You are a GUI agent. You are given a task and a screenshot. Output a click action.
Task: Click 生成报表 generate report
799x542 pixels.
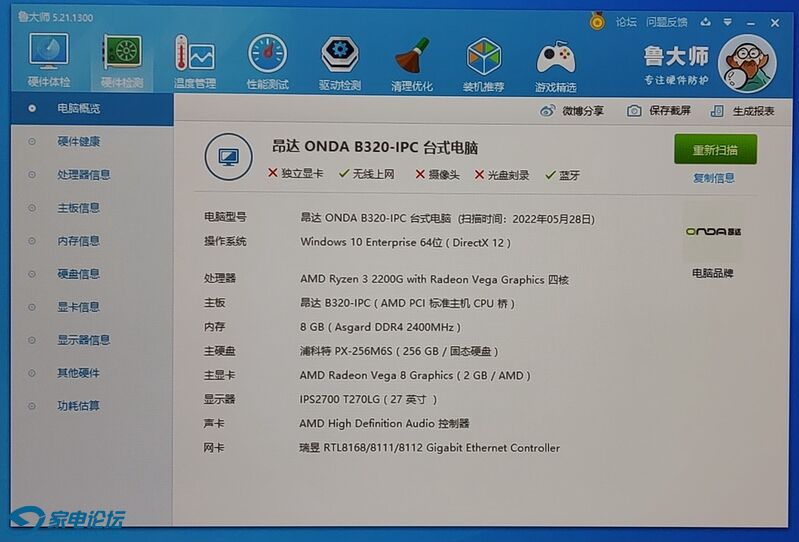[x=753, y=111]
